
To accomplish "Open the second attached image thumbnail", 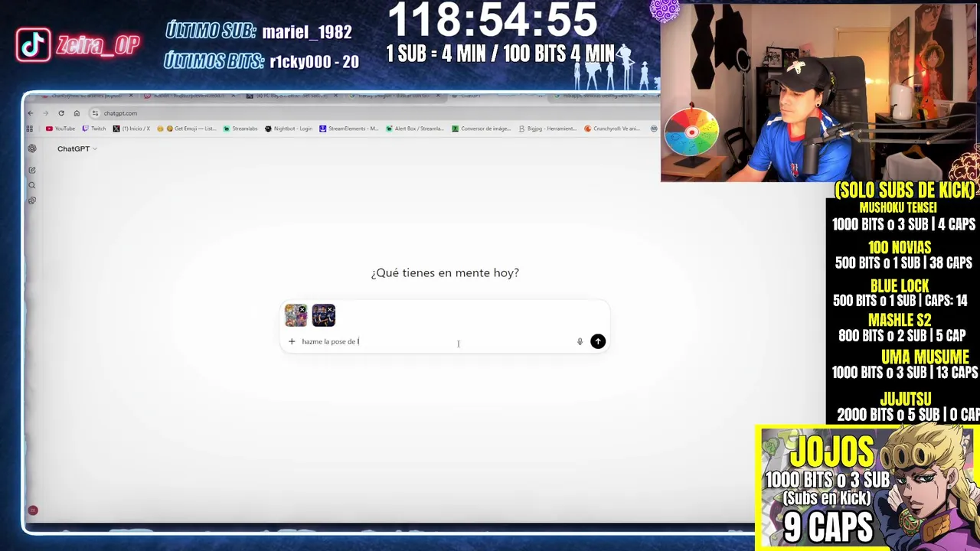I will [322, 316].
